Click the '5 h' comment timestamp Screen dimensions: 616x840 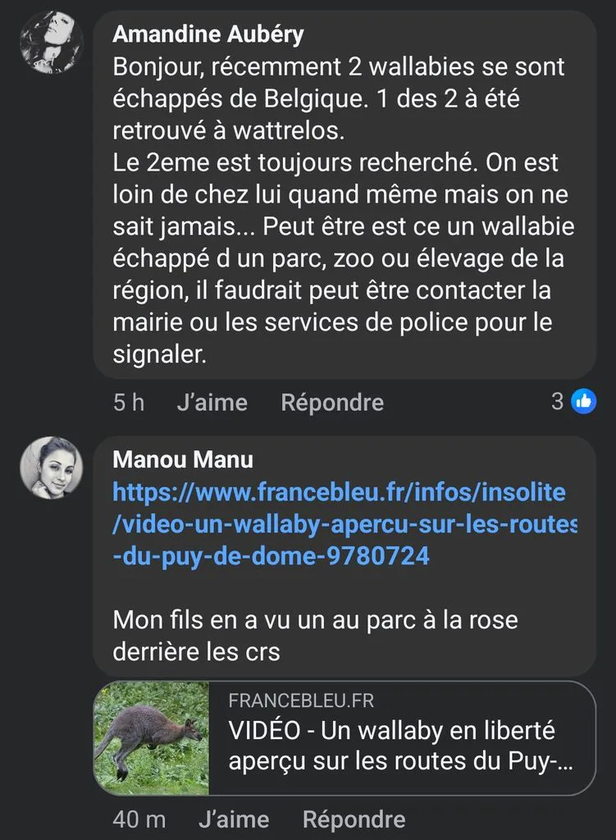(129, 402)
